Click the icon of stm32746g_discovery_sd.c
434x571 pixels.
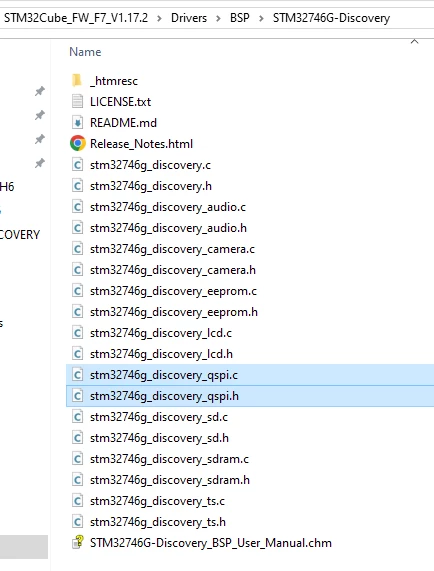click(x=77, y=417)
